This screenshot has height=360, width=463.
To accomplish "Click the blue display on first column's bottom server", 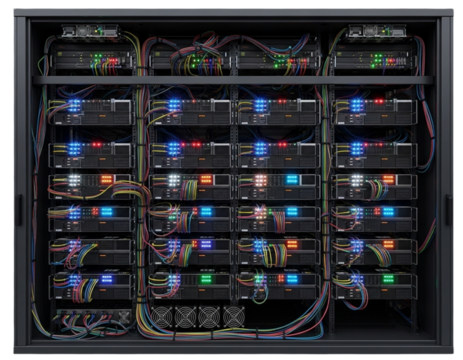I will [x=107, y=279].
